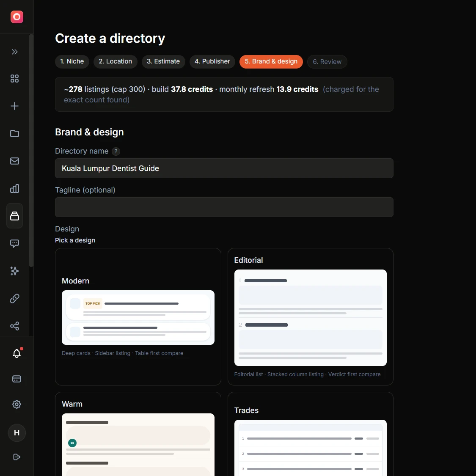Click the Directory name help question icon
Image resolution: width=476 pixels, height=476 pixels.
[116, 151]
